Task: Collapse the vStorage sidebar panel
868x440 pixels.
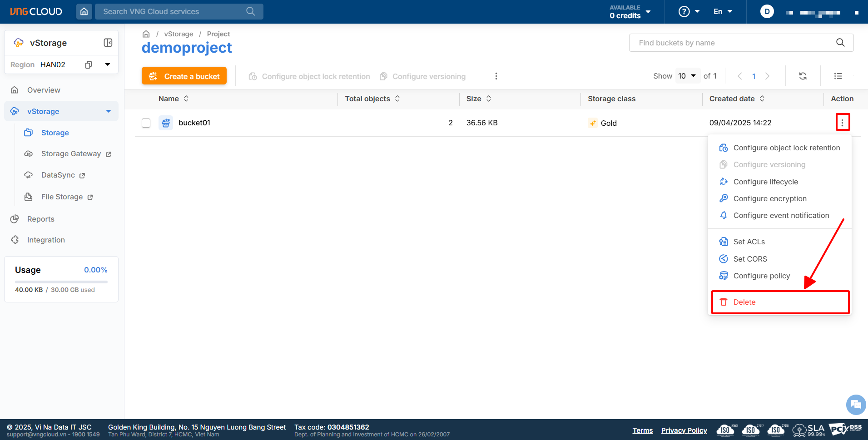Action: click(x=108, y=43)
